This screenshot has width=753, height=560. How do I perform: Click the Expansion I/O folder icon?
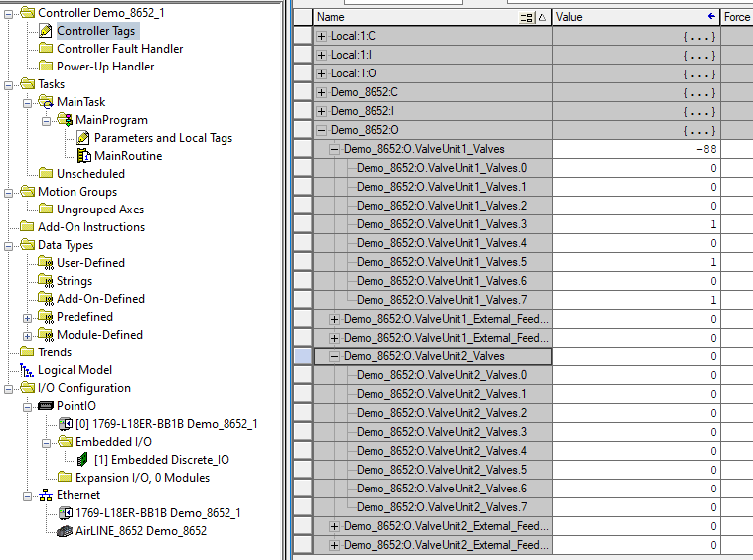point(65,477)
